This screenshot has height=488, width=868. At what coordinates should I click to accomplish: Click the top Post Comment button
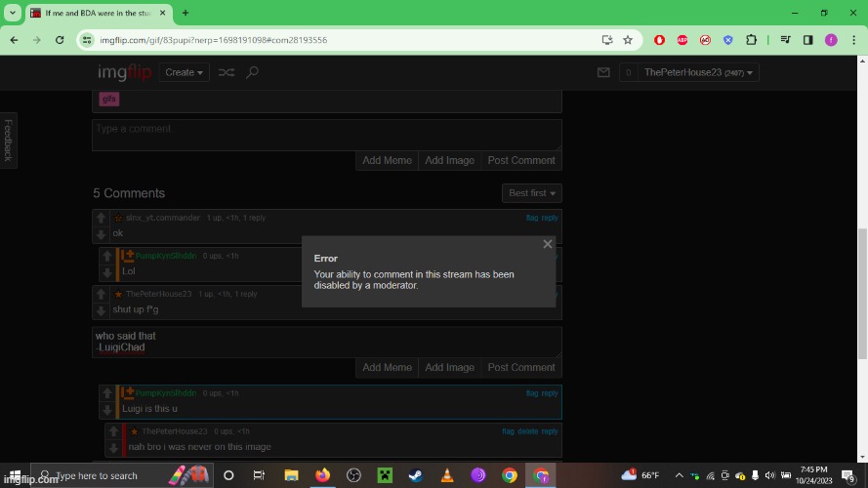(521, 160)
